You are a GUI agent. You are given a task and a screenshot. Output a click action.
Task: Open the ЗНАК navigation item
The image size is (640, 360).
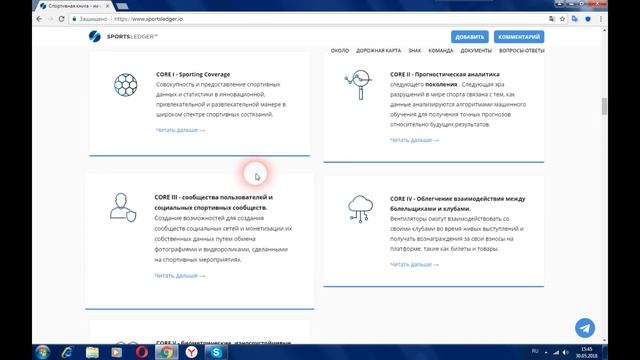(x=414, y=51)
